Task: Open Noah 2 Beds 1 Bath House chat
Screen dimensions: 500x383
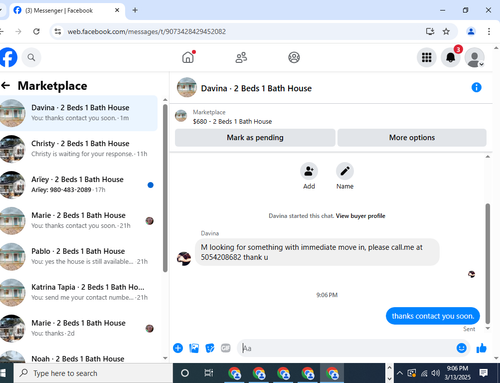Action: [x=78, y=357]
